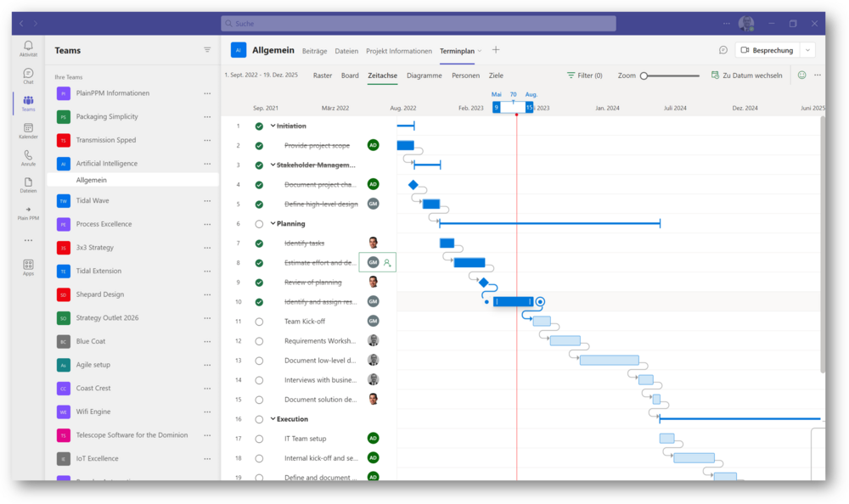Open the Besprechung dropdown arrow

[807, 51]
